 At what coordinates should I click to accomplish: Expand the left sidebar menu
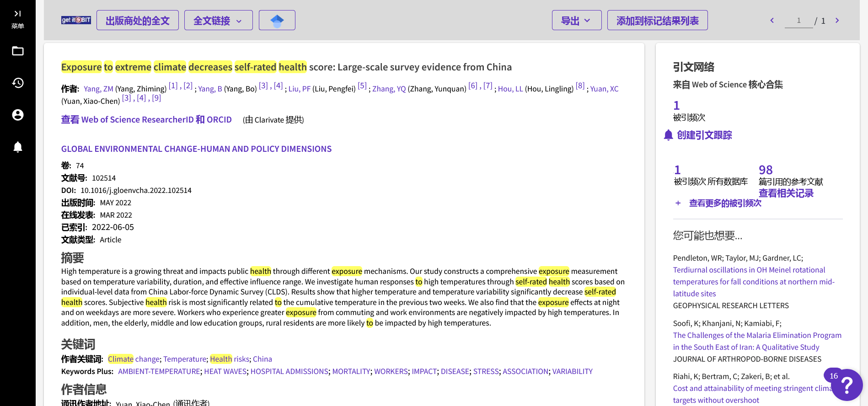17,18
